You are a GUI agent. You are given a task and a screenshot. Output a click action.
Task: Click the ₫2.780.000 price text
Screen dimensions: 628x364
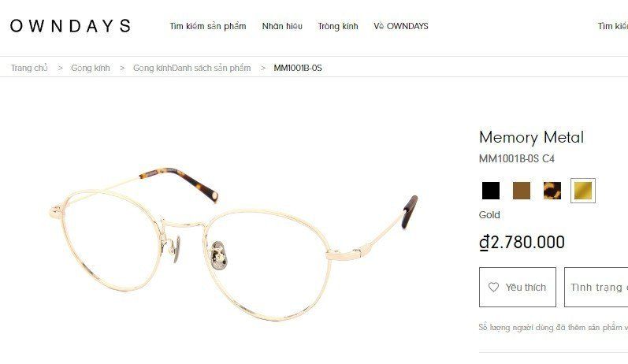(522, 242)
